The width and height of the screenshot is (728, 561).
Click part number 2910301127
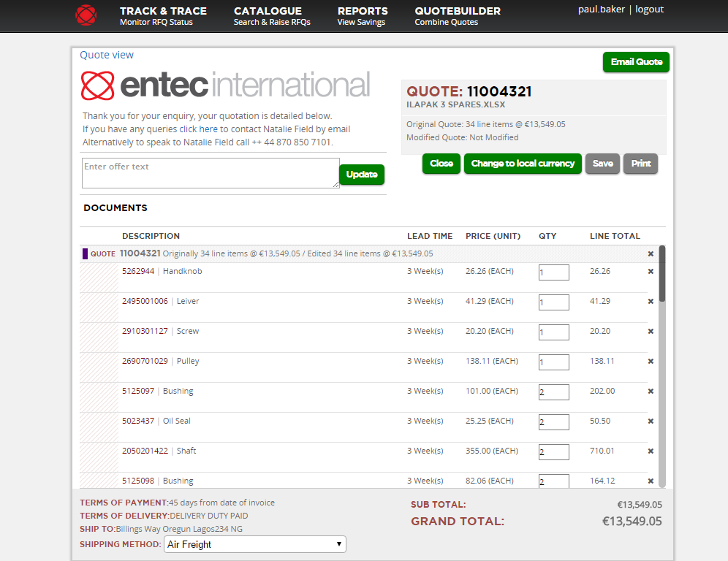(x=145, y=331)
